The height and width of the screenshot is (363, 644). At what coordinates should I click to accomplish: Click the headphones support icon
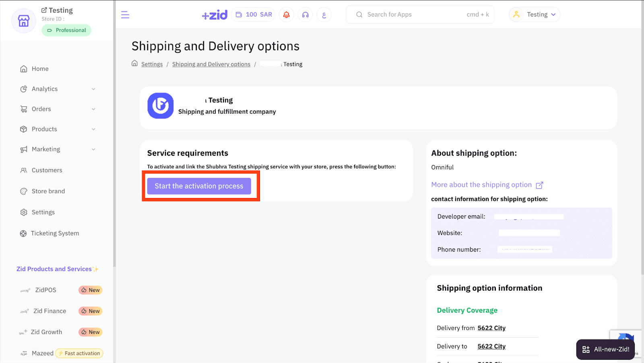click(x=305, y=15)
